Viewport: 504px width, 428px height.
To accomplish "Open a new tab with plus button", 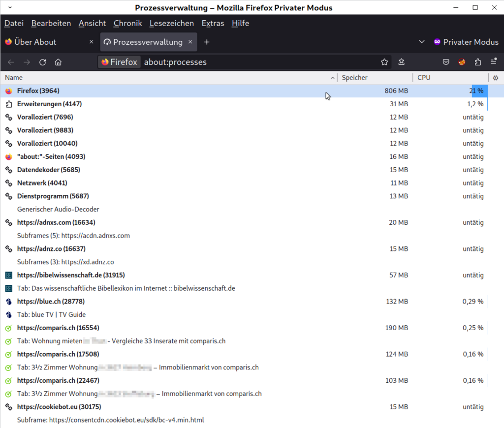I will click(x=207, y=42).
